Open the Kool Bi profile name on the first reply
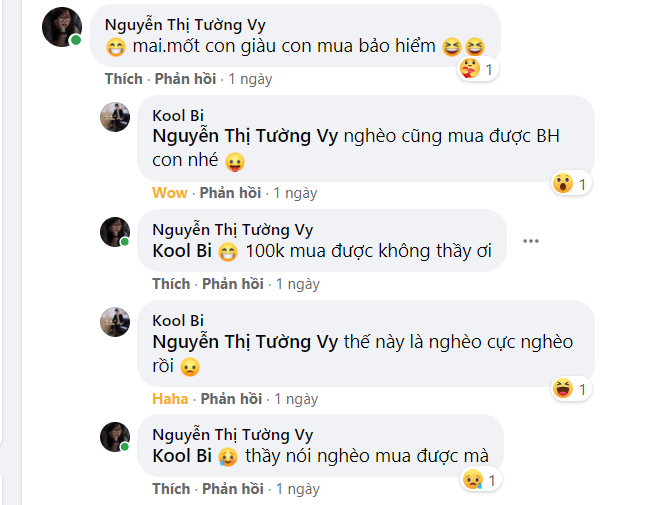The width and height of the screenshot is (647, 505). pos(178,115)
